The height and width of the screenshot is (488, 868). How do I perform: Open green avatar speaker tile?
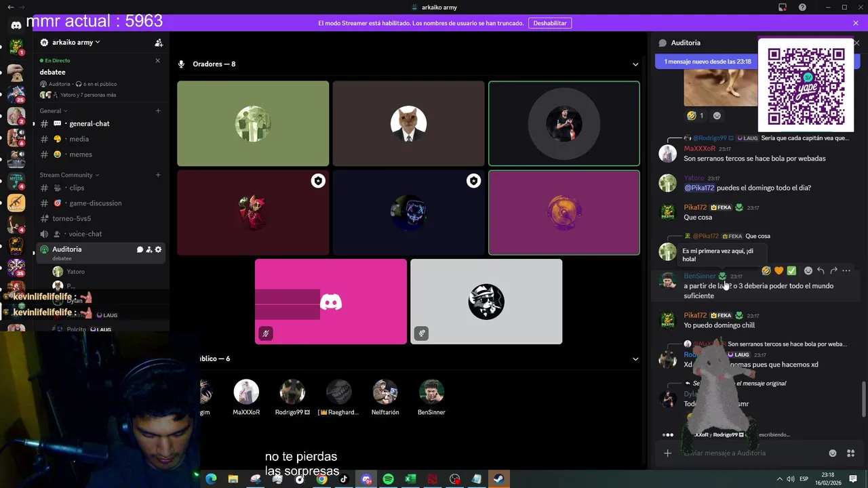(253, 123)
